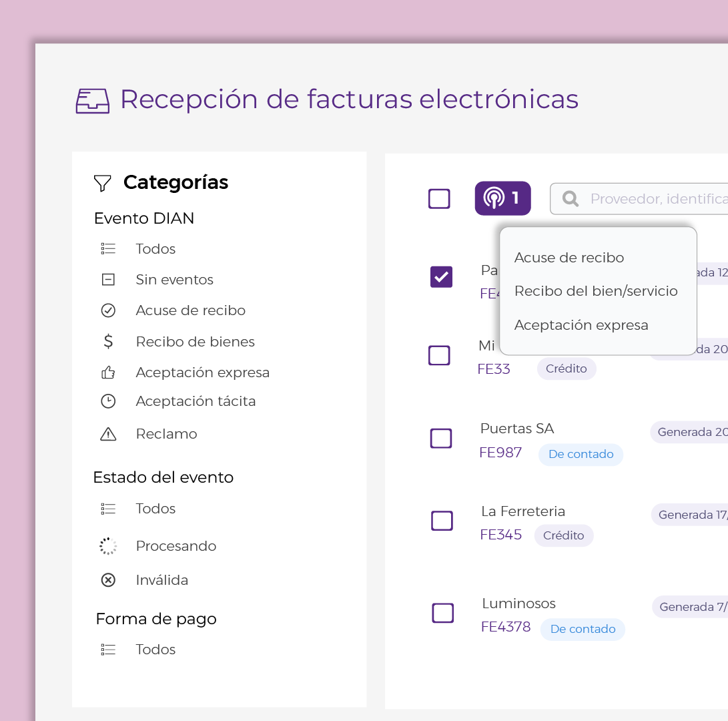Image resolution: width=728 pixels, height=721 pixels.
Task: Click the thumbs-up icon for Aceptación expresa
Action: [x=108, y=373]
